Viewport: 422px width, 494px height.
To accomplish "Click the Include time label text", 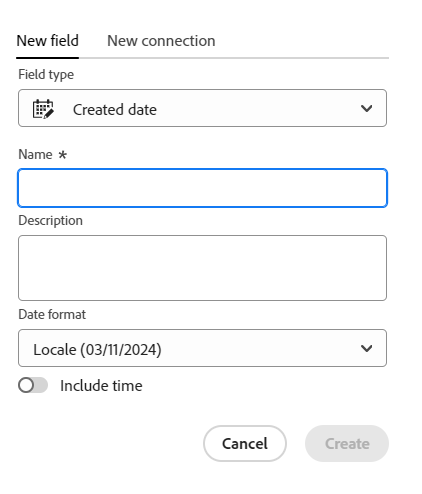I will point(101,386).
